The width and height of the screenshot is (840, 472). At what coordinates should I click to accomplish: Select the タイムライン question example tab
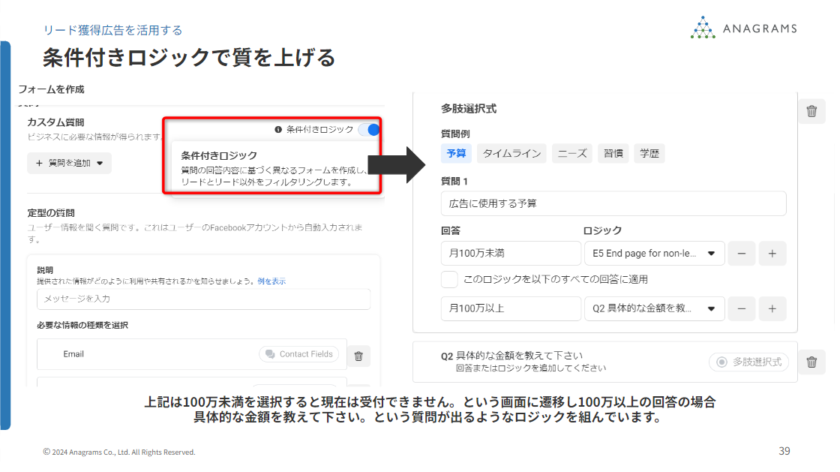tap(511, 153)
